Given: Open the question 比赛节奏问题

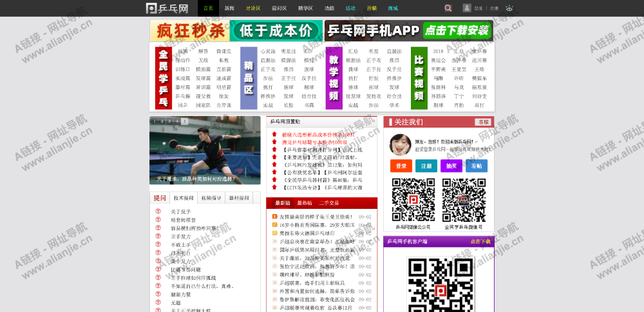Looking at the screenshot, I should click(x=185, y=269).
